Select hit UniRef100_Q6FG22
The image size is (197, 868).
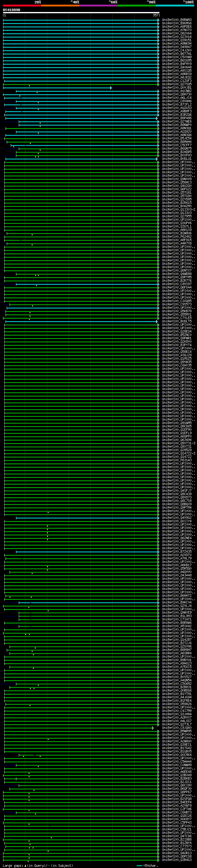177,189
